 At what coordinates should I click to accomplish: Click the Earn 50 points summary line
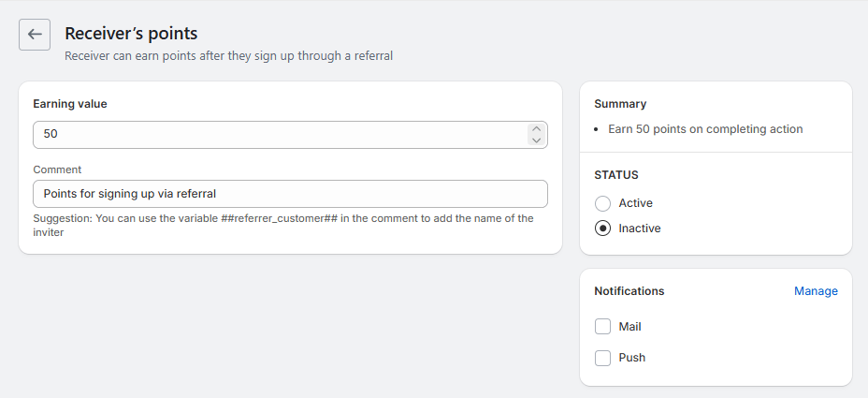pyautogui.click(x=705, y=129)
